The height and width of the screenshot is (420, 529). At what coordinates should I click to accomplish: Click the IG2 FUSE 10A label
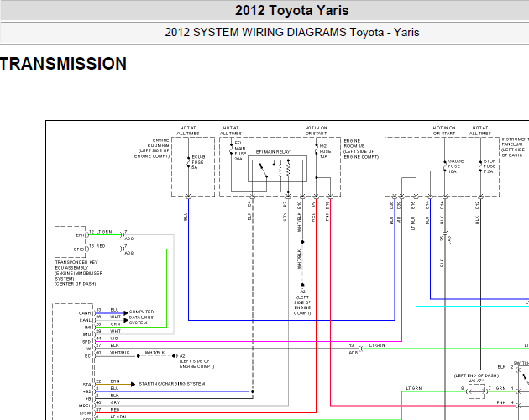click(x=325, y=151)
